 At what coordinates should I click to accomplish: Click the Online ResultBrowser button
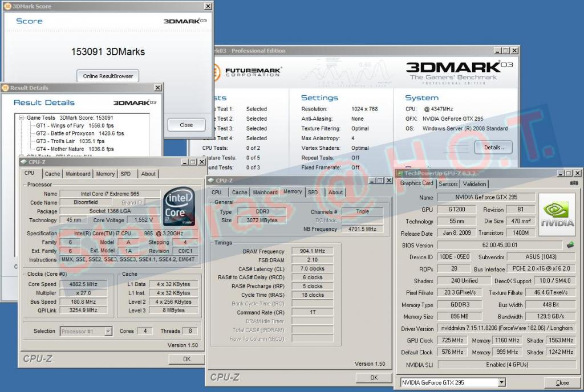click(x=108, y=76)
